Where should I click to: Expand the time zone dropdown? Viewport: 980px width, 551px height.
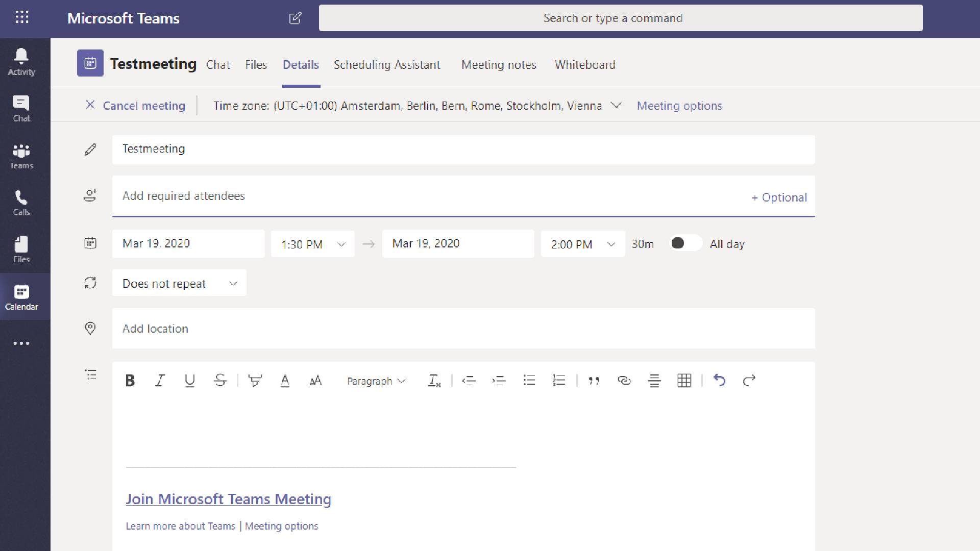tap(615, 106)
